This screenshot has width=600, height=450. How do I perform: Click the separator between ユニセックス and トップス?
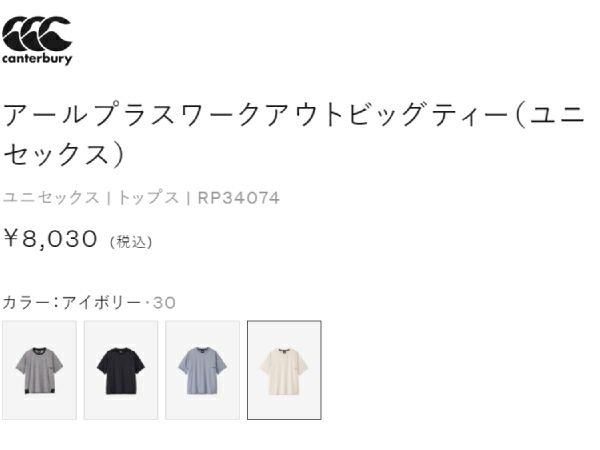point(108,197)
